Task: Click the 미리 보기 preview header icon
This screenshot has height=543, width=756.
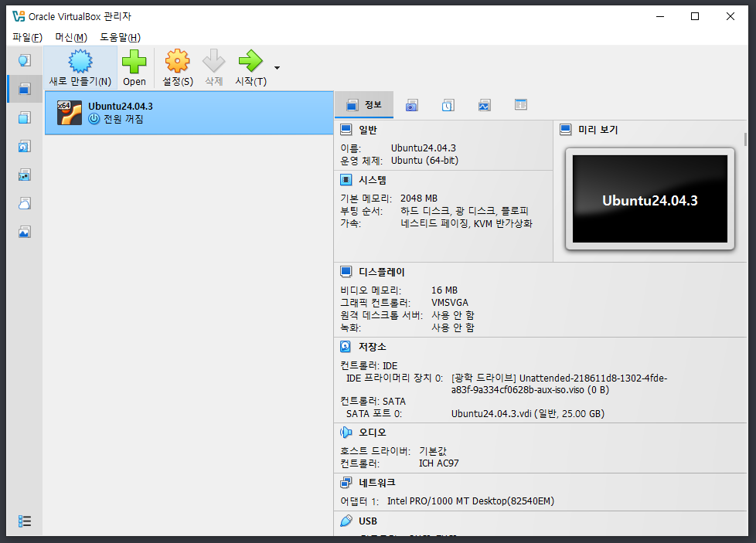Action: point(566,130)
